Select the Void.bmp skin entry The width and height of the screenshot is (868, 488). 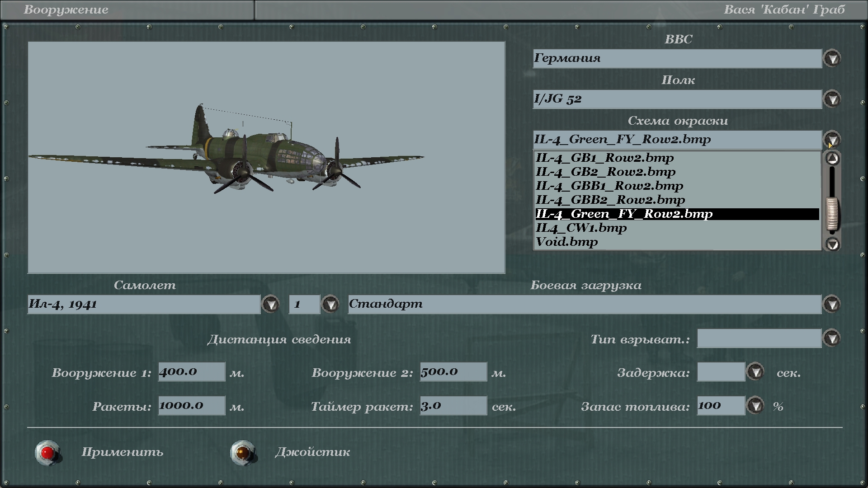point(566,242)
